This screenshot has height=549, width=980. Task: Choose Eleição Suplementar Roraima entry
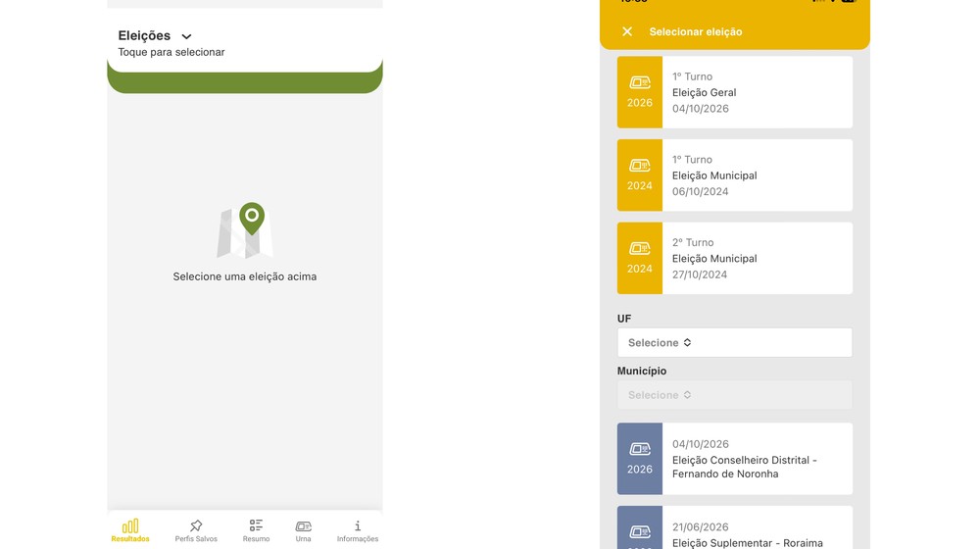click(734, 527)
